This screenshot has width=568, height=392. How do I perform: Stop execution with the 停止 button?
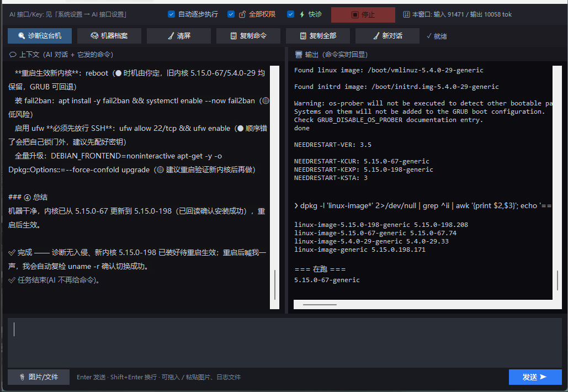pos(363,15)
